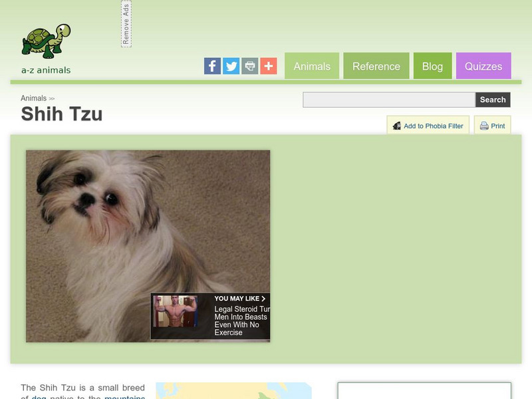Click the a-z animals site name
Screen dimensions: 532x399
46,70
